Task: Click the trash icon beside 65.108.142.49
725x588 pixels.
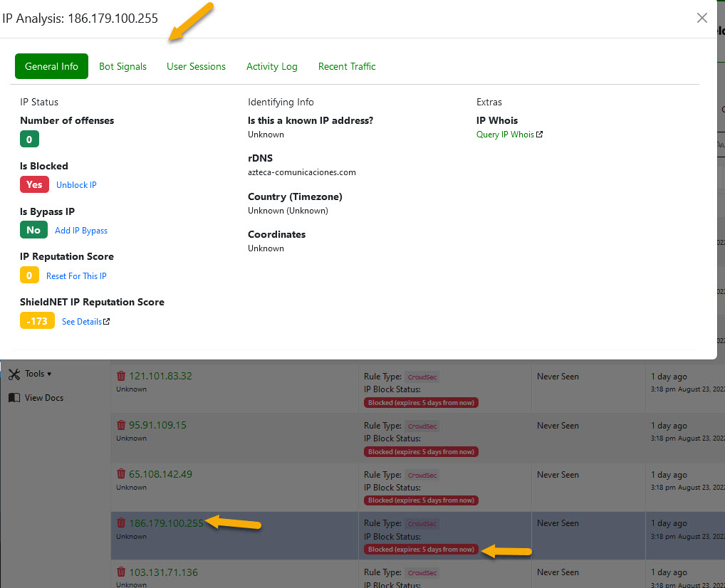Action: [121, 474]
